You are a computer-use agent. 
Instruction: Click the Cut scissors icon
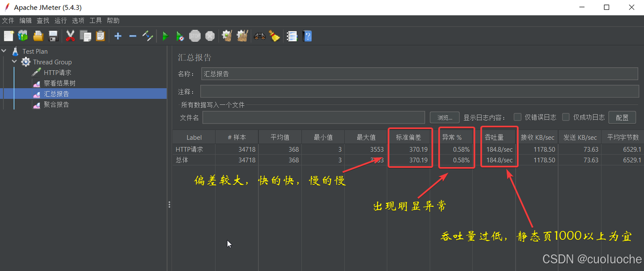[70, 36]
